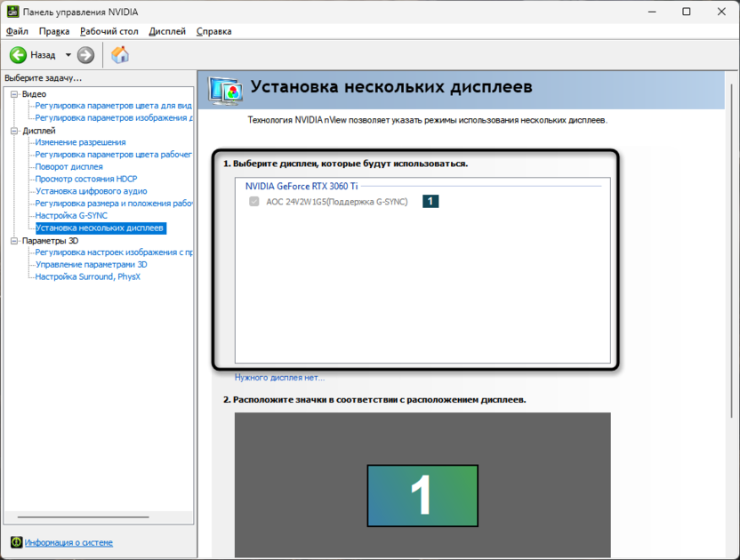Click the display number 1 badge
Screen dimensions: 740x560
tap(430, 202)
